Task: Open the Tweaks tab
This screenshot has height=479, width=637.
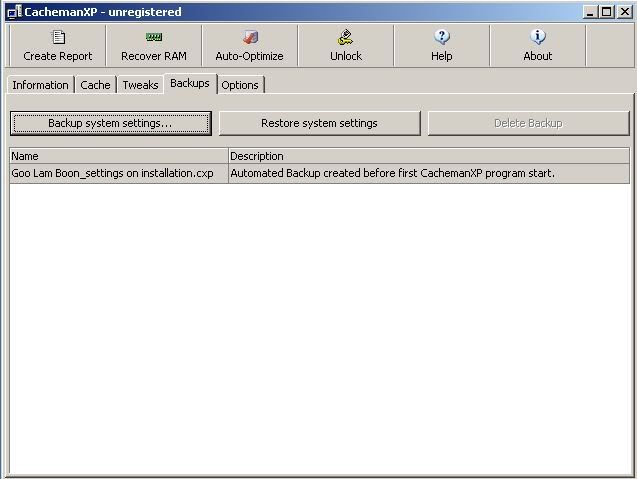Action: click(x=141, y=85)
